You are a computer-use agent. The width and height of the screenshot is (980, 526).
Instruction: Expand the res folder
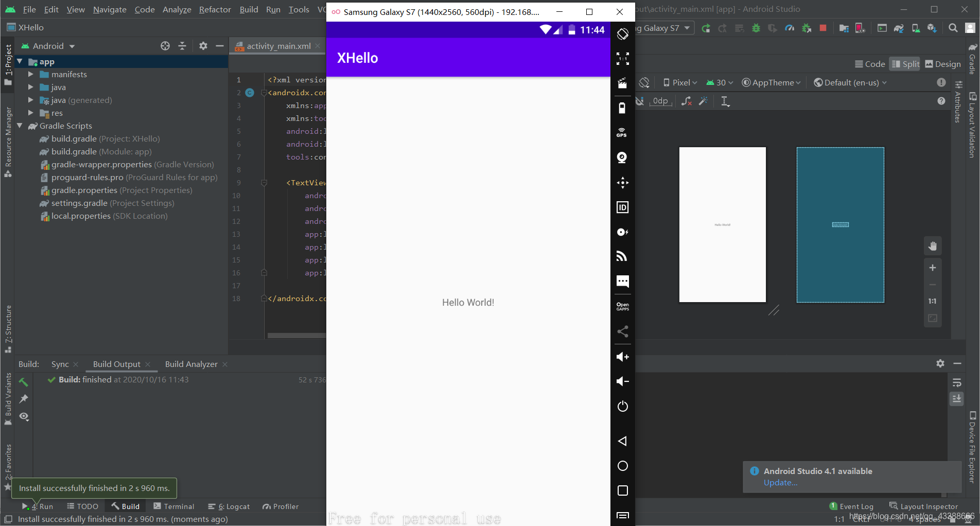pos(30,113)
